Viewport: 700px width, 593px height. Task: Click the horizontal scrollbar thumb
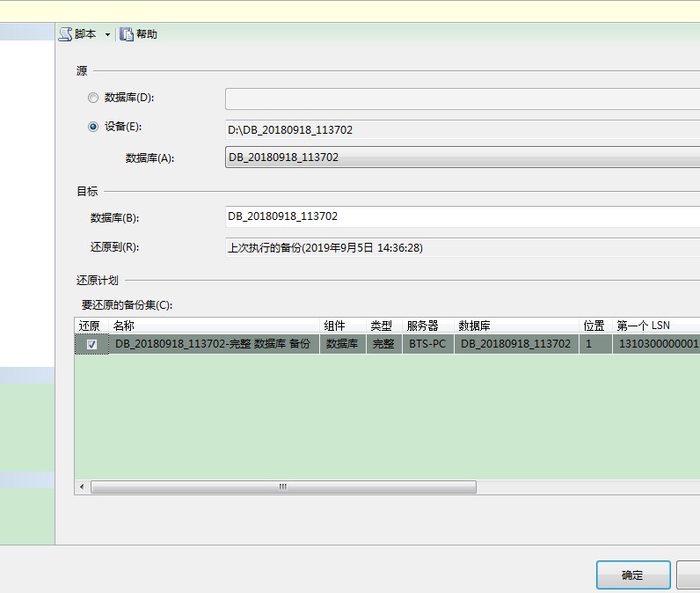[x=283, y=487]
